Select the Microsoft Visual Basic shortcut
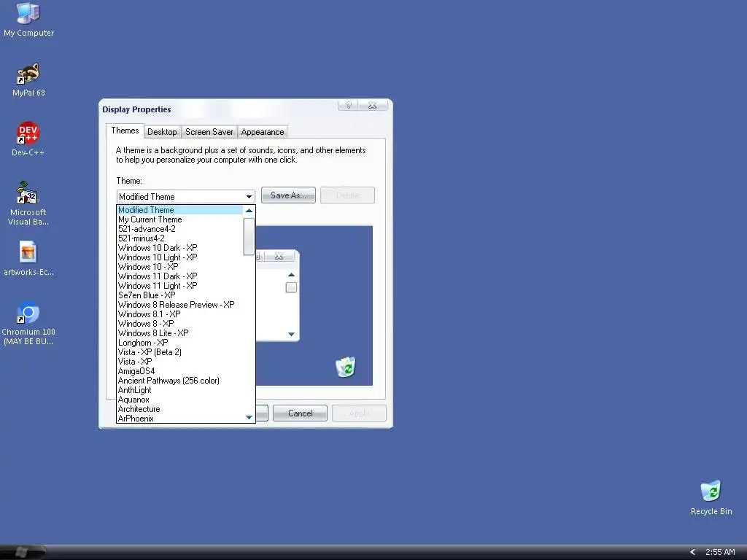The height and width of the screenshot is (560, 747). tap(28, 203)
